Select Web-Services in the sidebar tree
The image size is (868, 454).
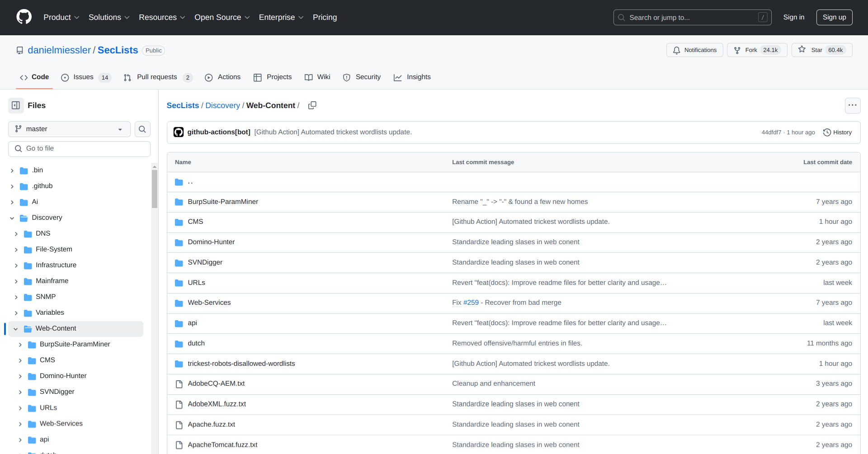click(61, 423)
